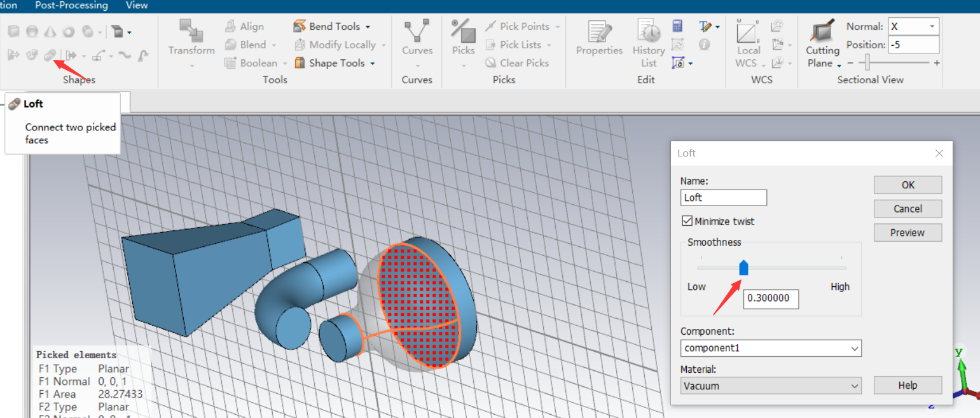This screenshot has width=980, height=418.
Task: Click Cancel in the Loft dialog
Action: [x=908, y=209]
